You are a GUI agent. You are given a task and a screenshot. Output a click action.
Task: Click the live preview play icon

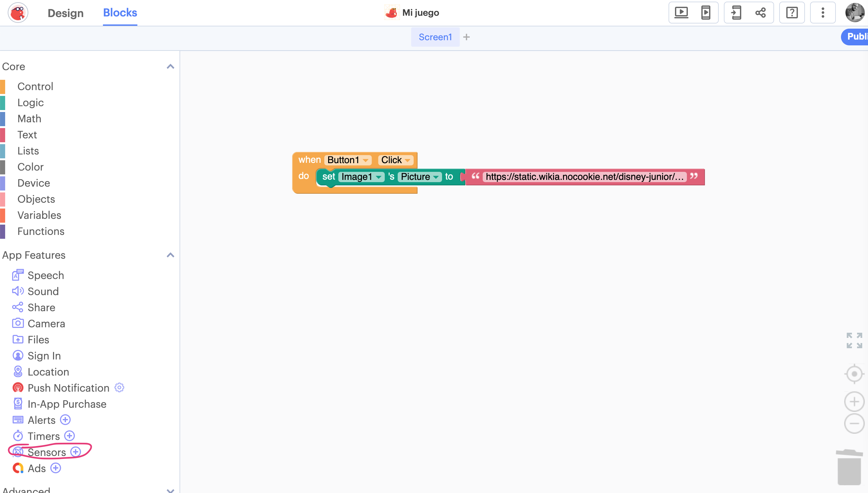tap(681, 13)
